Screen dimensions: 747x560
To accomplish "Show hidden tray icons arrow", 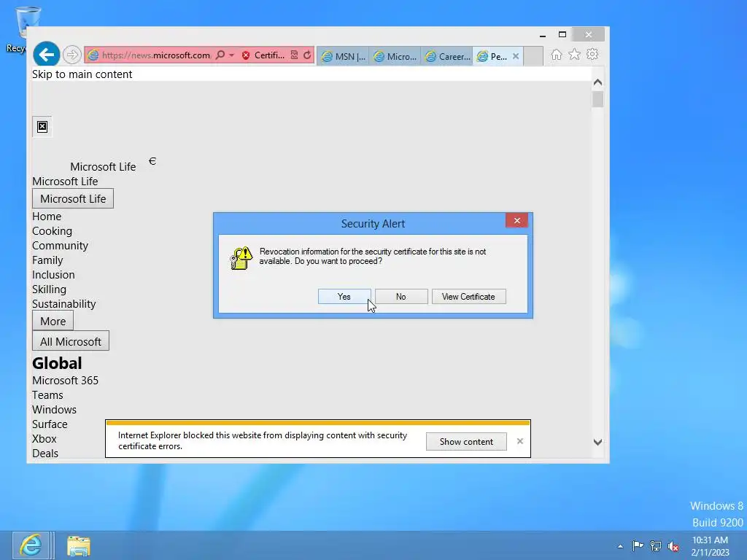I will click(x=620, y=547).
